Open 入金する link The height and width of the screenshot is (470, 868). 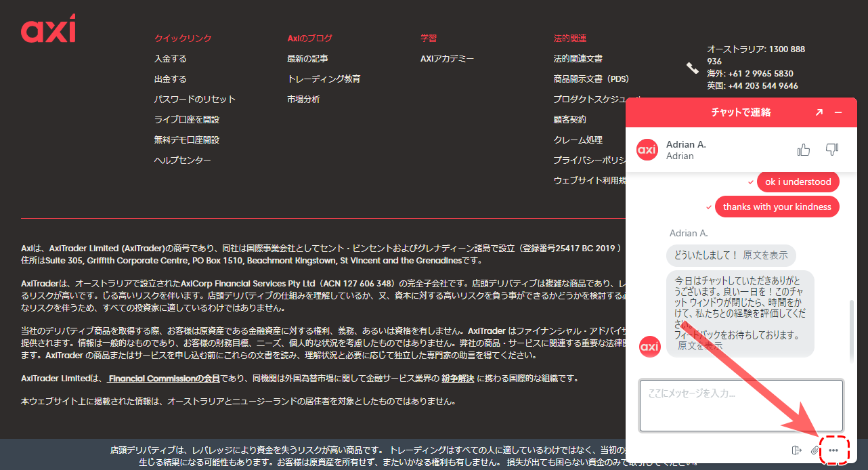pos(171,59)
